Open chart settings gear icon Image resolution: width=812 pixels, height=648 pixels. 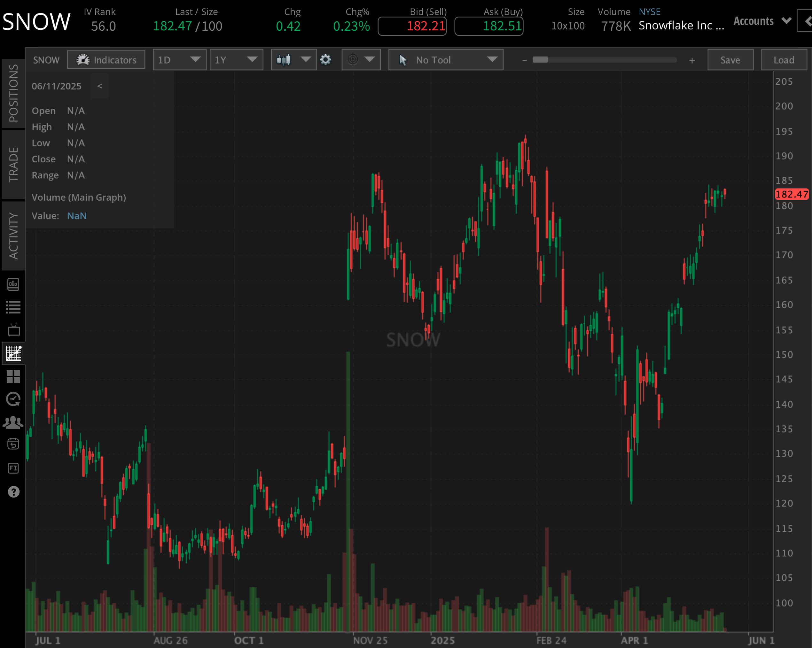325,60
